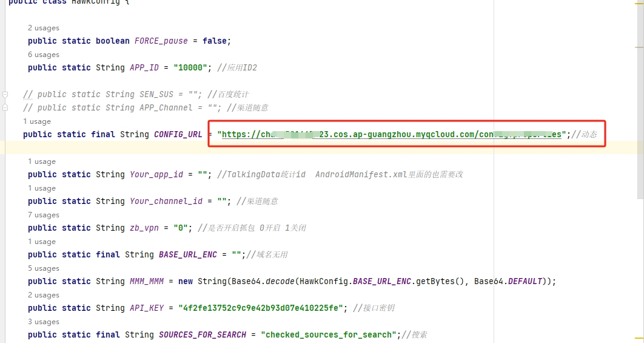Open the CONFIG_URL https link in the string
The height and width of the screenshot is (343, 644).
click(391, 135)
